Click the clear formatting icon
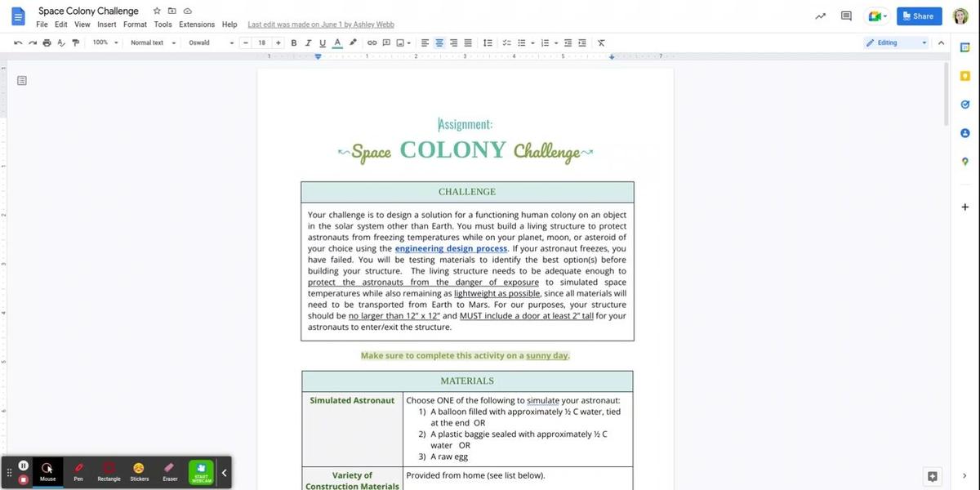The height and width of the screenshot is (490, 980). tap(601, 42)
